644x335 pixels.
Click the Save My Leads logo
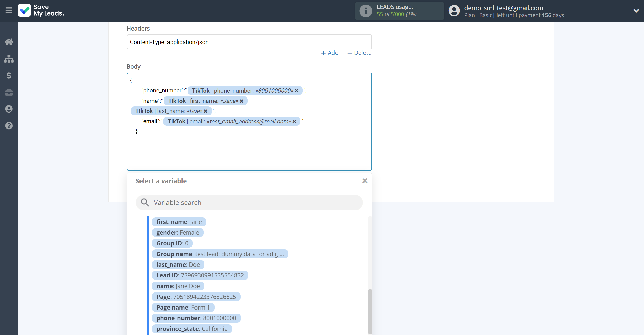click(x=41, y=10)
